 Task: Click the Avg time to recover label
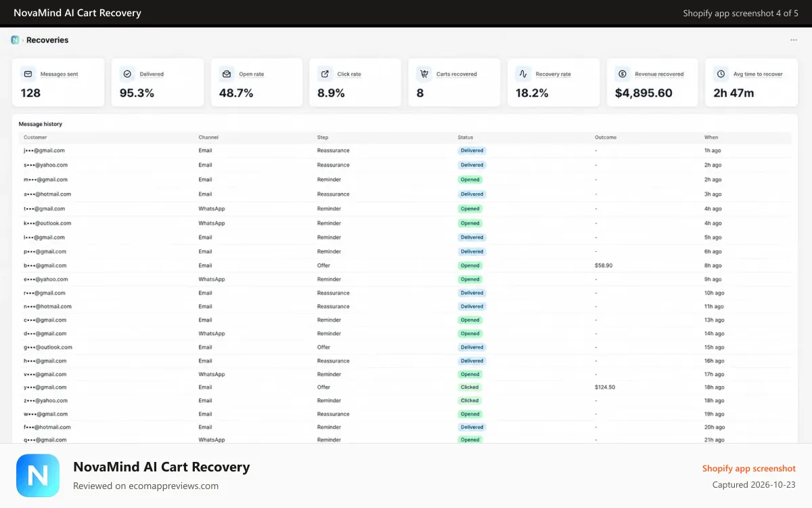tap(758, 75)
